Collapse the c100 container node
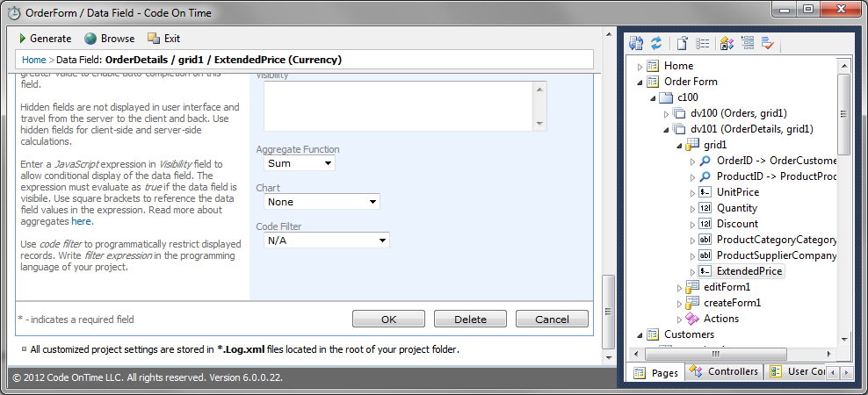868x395 pixels. 654,98
